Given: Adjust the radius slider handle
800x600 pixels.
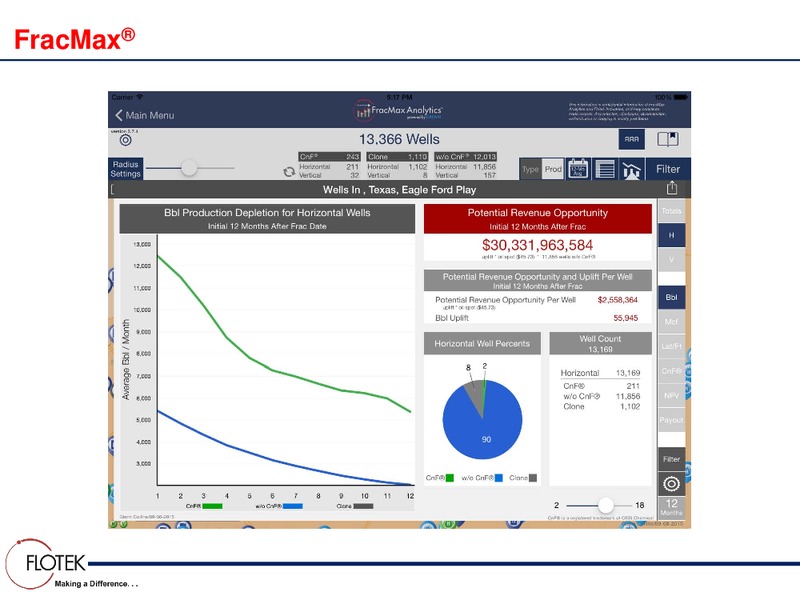Looking at the screenshot, I should 189,168.
